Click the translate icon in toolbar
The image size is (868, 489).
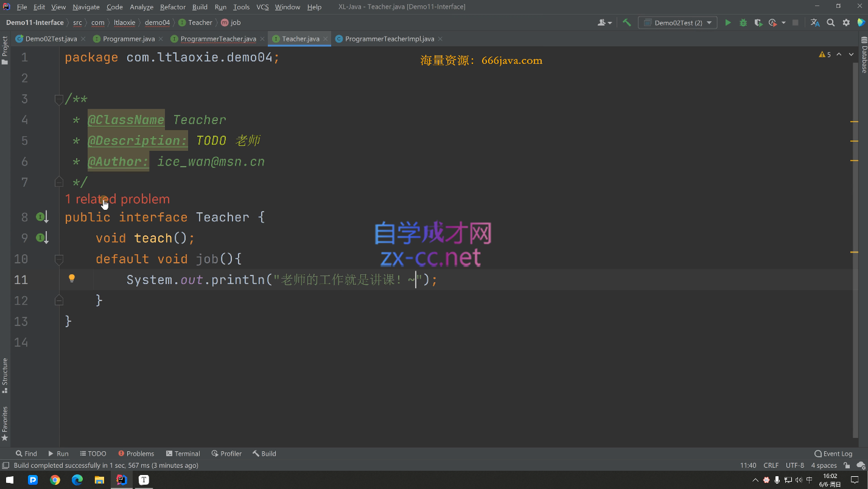coord(815,23)
